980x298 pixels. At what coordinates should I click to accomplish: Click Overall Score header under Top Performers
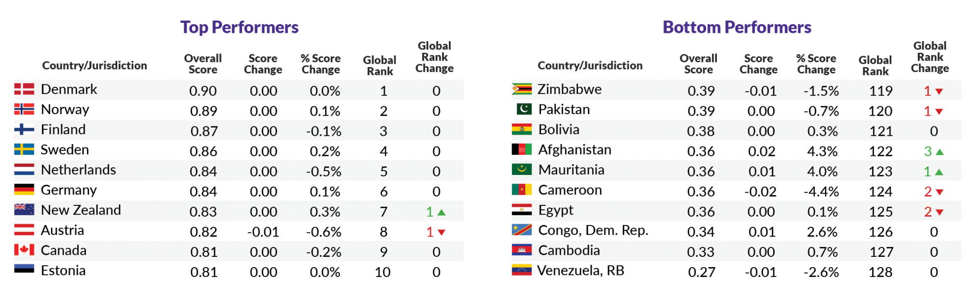203,64
